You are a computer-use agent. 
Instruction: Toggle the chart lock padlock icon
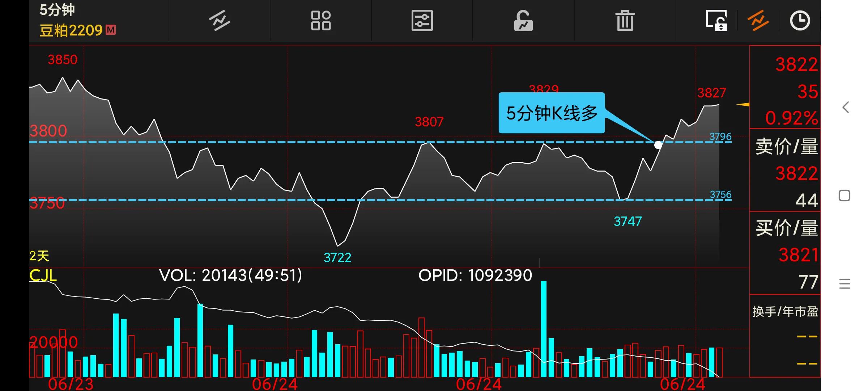523,21
